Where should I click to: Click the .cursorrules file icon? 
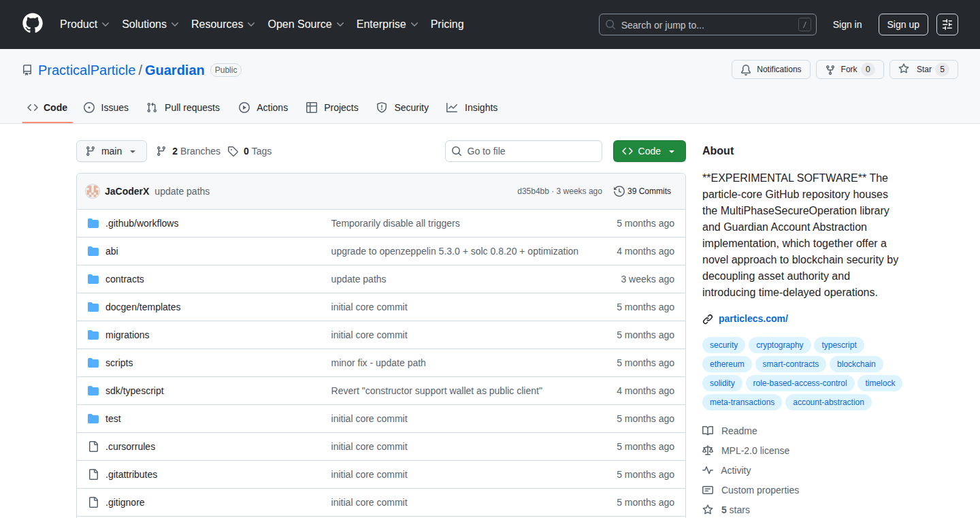point(93,447)
